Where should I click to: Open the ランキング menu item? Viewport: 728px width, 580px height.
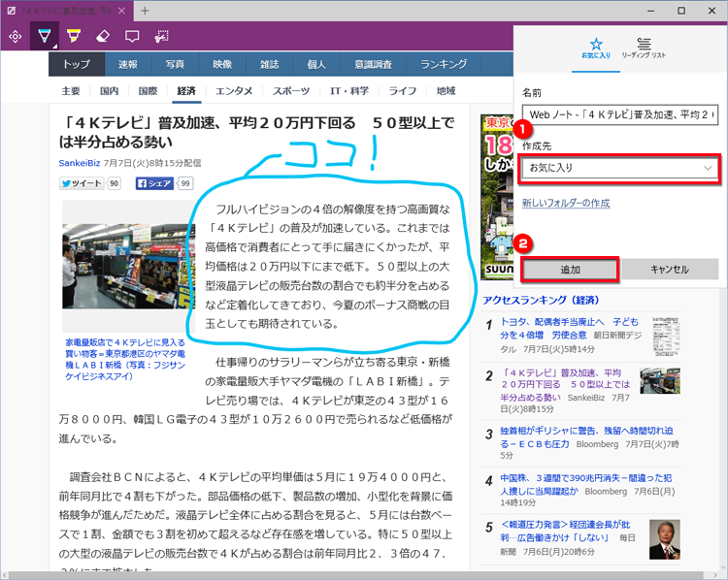444,64
